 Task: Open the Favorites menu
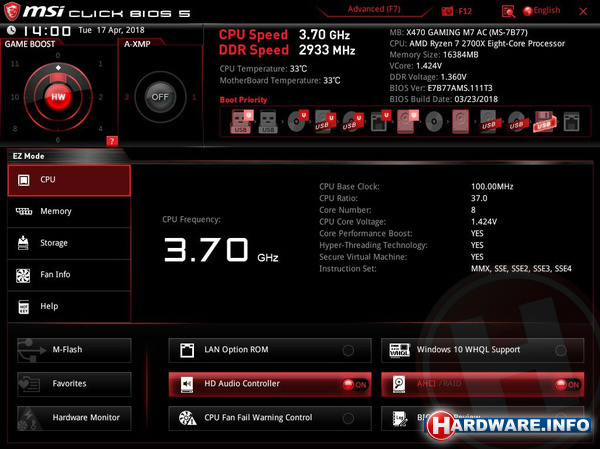tap(74, 384)
